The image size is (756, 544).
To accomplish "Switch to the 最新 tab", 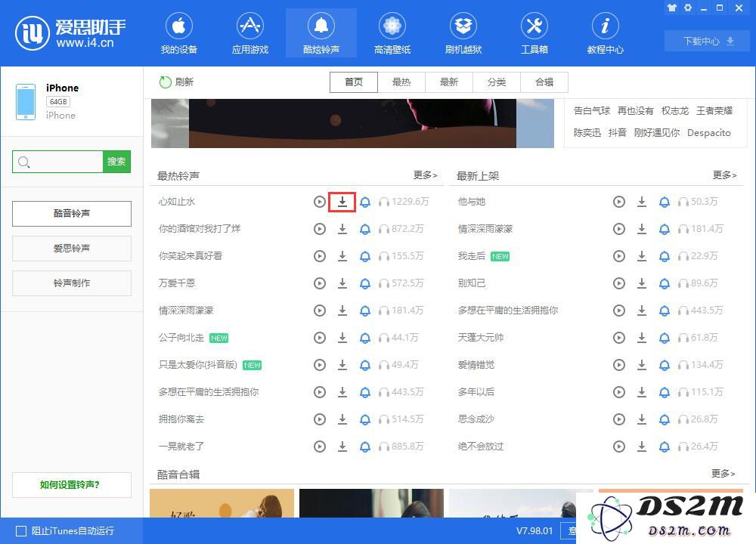I will tap(449, 82).
